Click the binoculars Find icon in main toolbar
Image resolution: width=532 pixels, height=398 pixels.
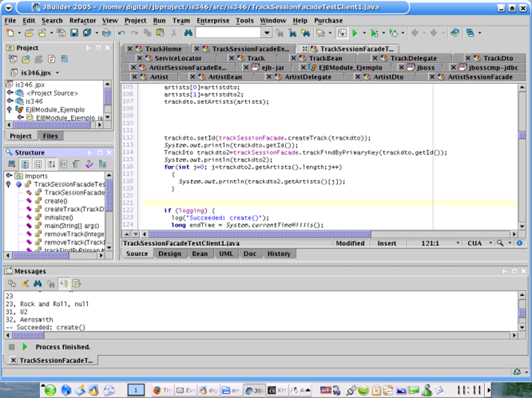pyautogui.click(x=188, y=33)
